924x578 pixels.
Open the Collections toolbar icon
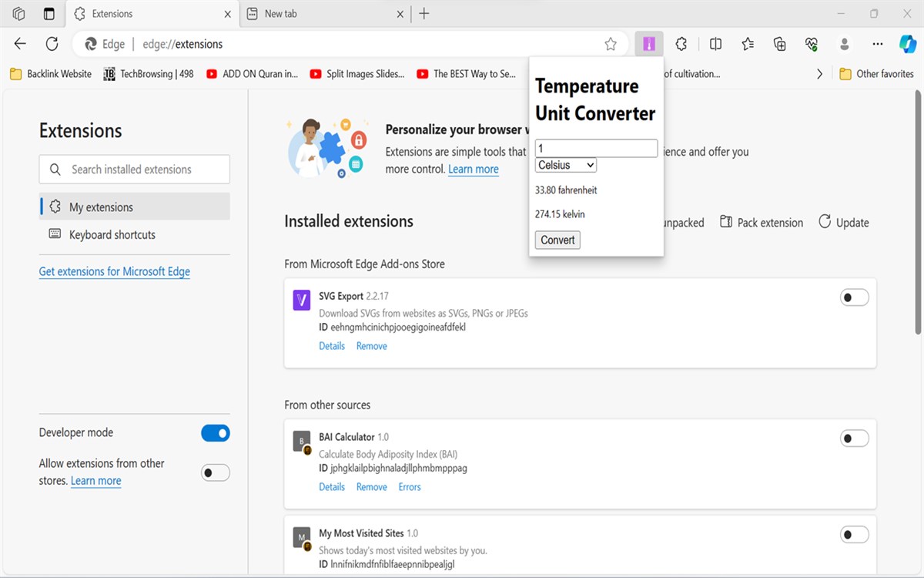(779, 44)
